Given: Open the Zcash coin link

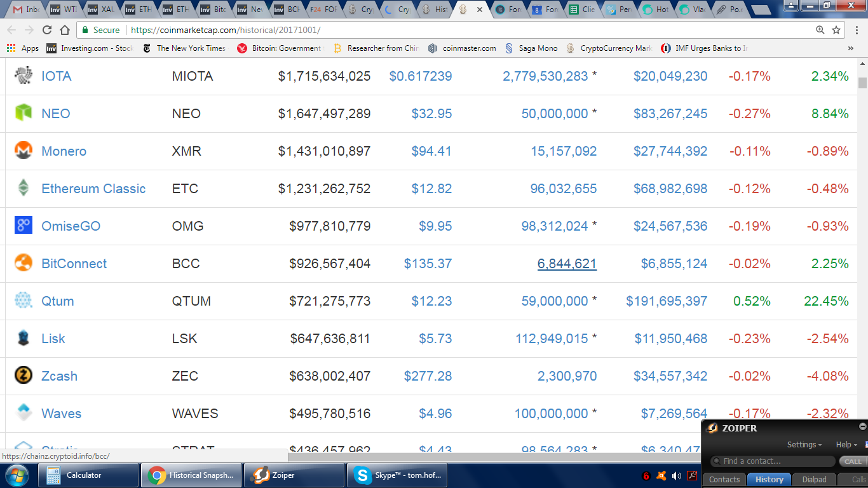Looking at the screenshot, I should click(x=59, y=376).
